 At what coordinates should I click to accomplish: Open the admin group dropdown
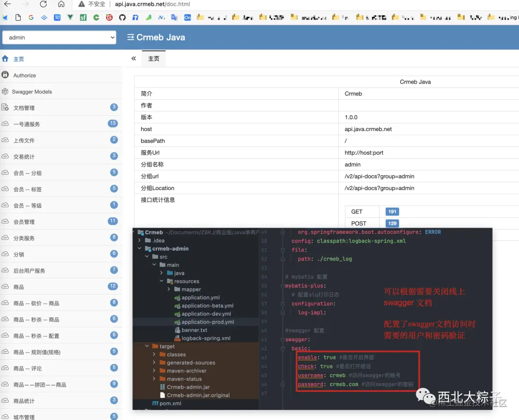coord(59,37)
